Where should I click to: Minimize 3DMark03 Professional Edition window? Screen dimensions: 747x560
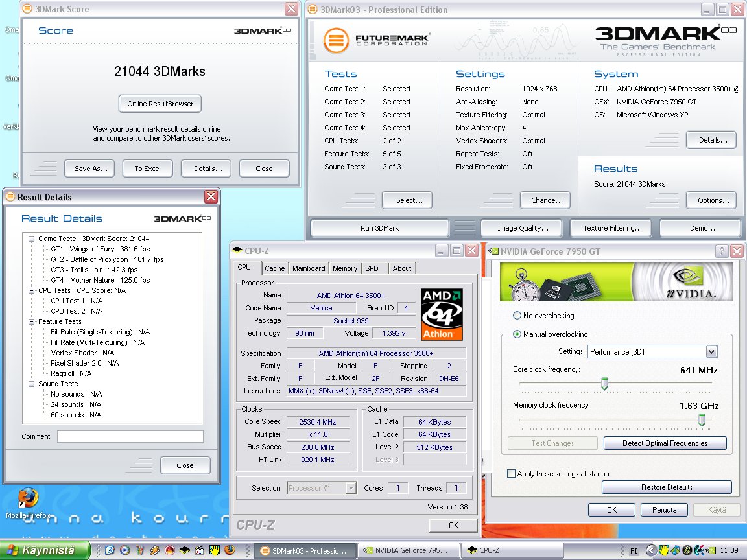click(x=707, y=9)
